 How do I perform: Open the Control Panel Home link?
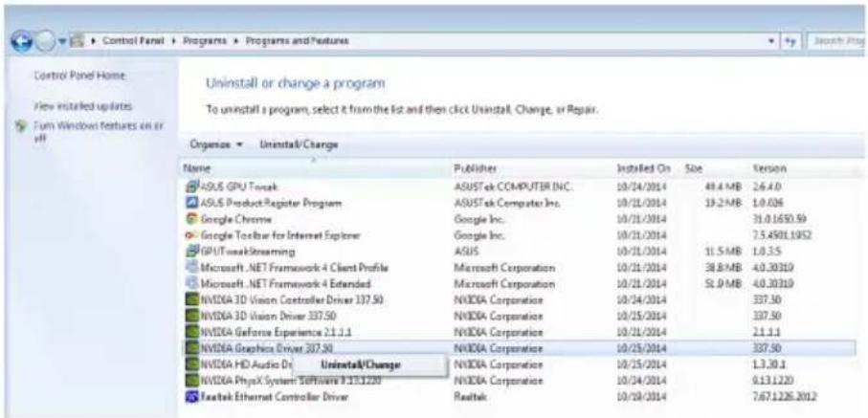pos(79,76)
